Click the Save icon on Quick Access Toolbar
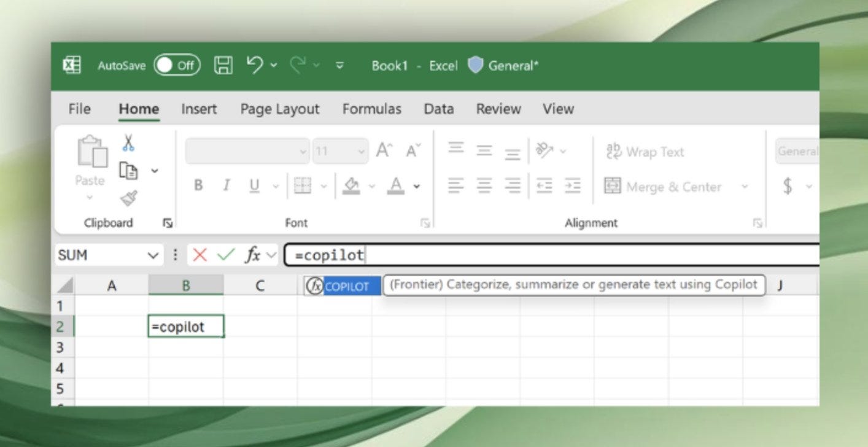This screenshot has width=868, height=447. click(x=223, y=65)
